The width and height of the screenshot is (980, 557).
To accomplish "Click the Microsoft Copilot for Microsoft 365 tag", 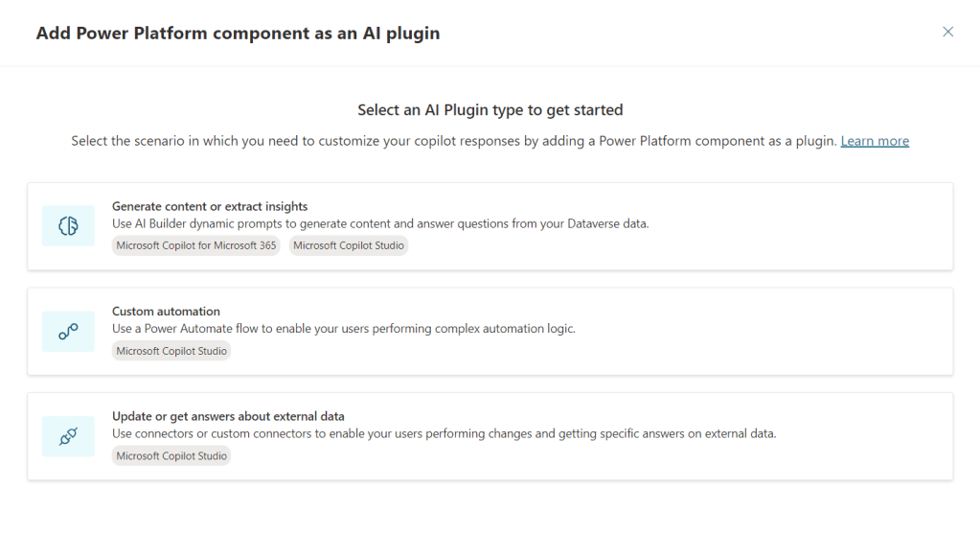I will pos(196,246).
